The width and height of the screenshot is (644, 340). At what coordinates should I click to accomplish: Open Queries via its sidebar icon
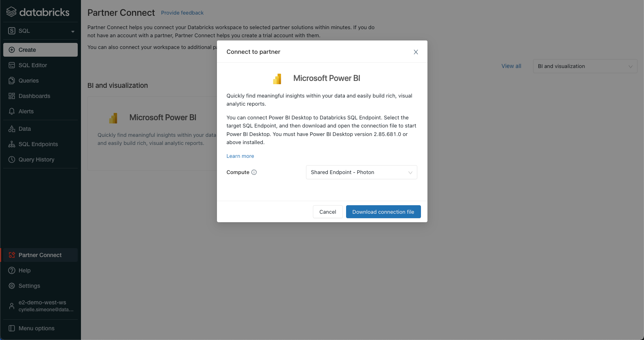[12, 81]
